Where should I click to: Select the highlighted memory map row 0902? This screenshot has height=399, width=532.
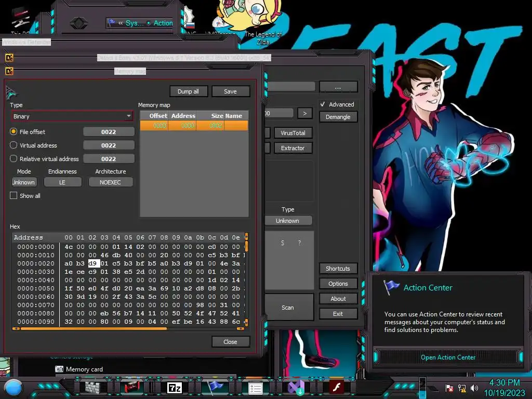(x=194, y=126)
